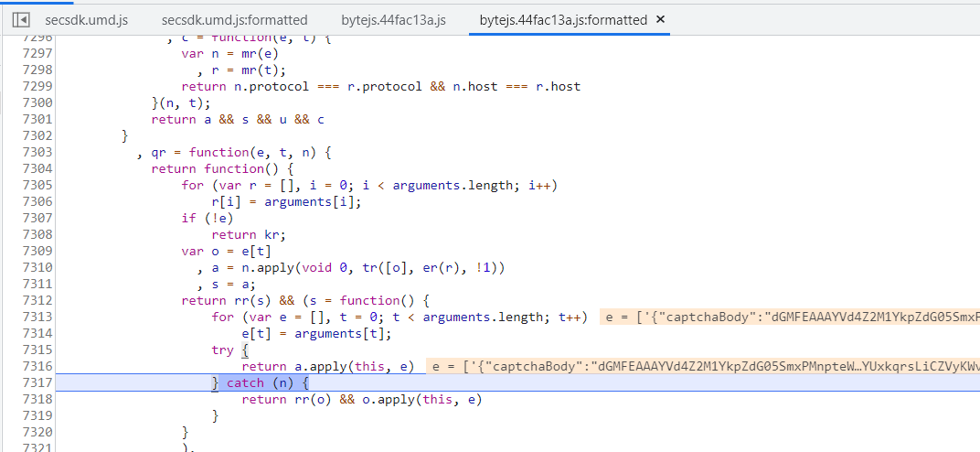Set breakpoint on line 7308

click(x=37, y=234)
